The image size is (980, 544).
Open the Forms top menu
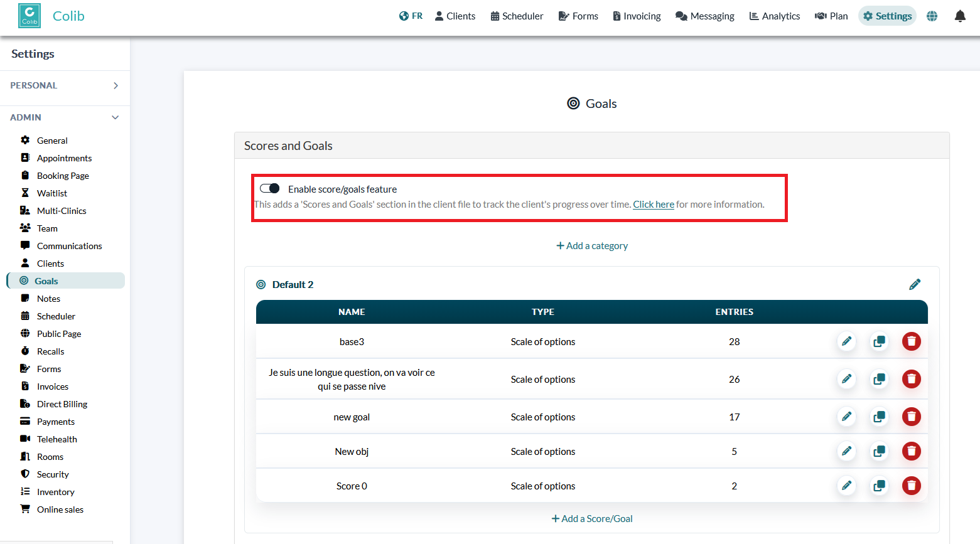[x=578, y=16]
